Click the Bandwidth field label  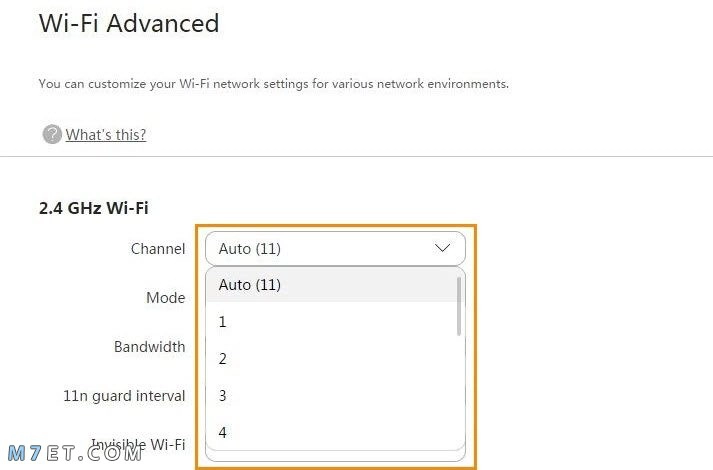click(x=150, y=347)
